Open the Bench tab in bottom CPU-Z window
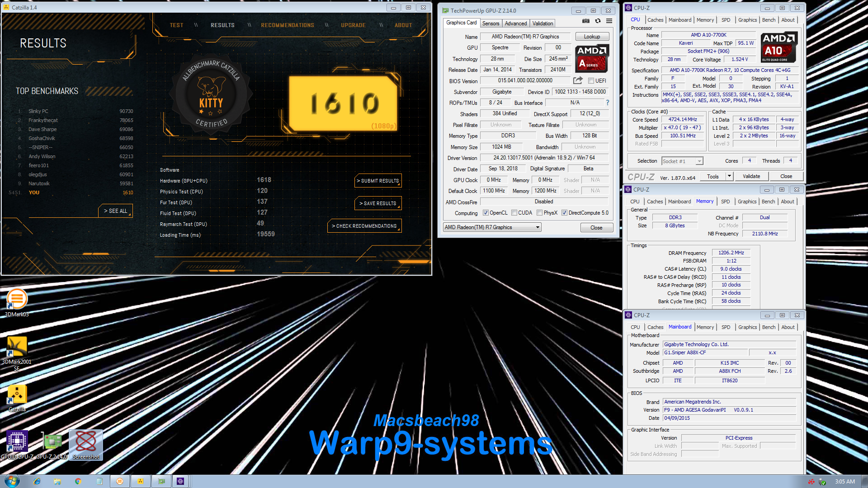This screenshot has height=488, width=868. click(769, 327)
